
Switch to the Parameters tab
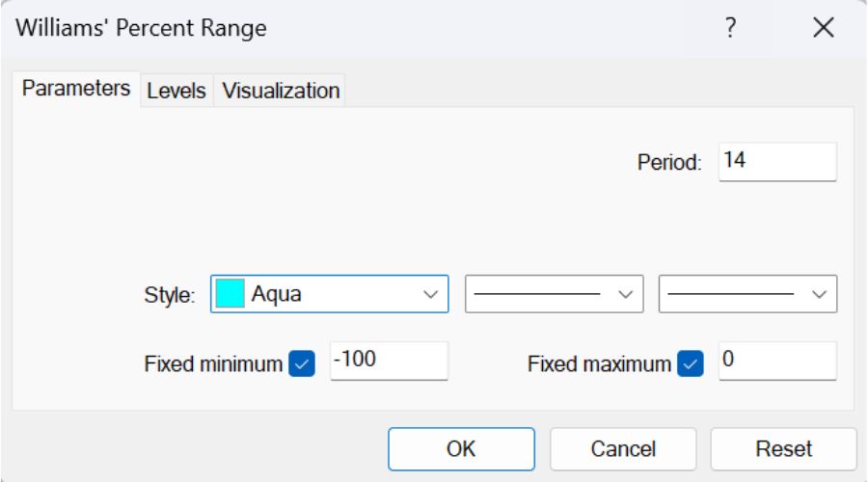[x=76, y=89]
